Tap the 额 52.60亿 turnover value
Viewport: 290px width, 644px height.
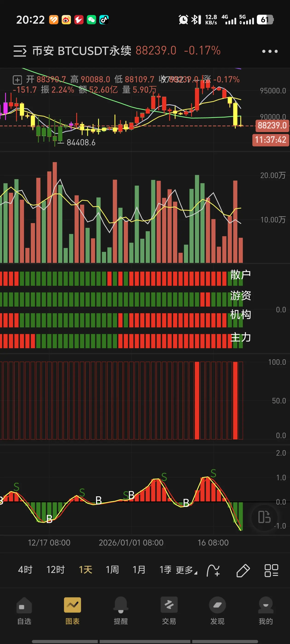coord(98,89)
